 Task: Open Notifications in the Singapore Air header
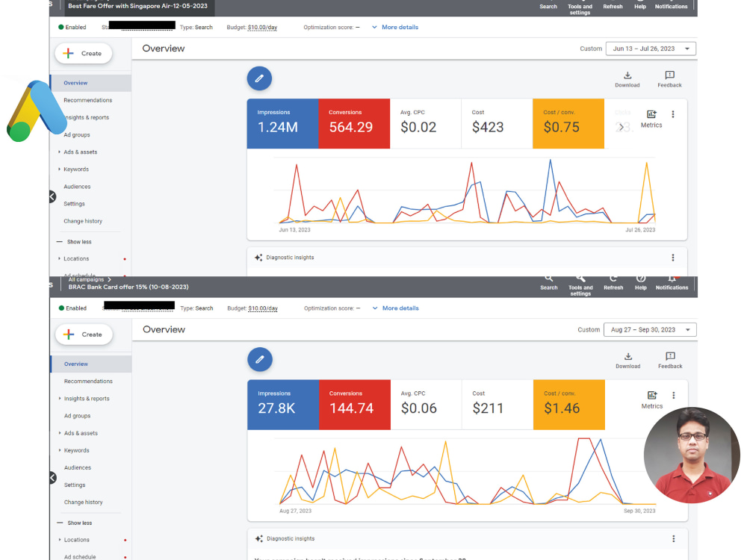[x=672, y=6]
